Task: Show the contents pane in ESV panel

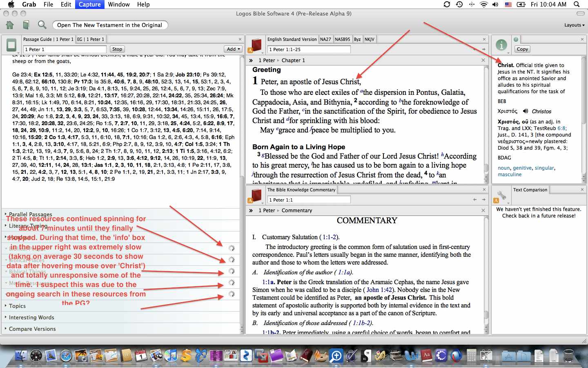Action: [x=251, y=60]
